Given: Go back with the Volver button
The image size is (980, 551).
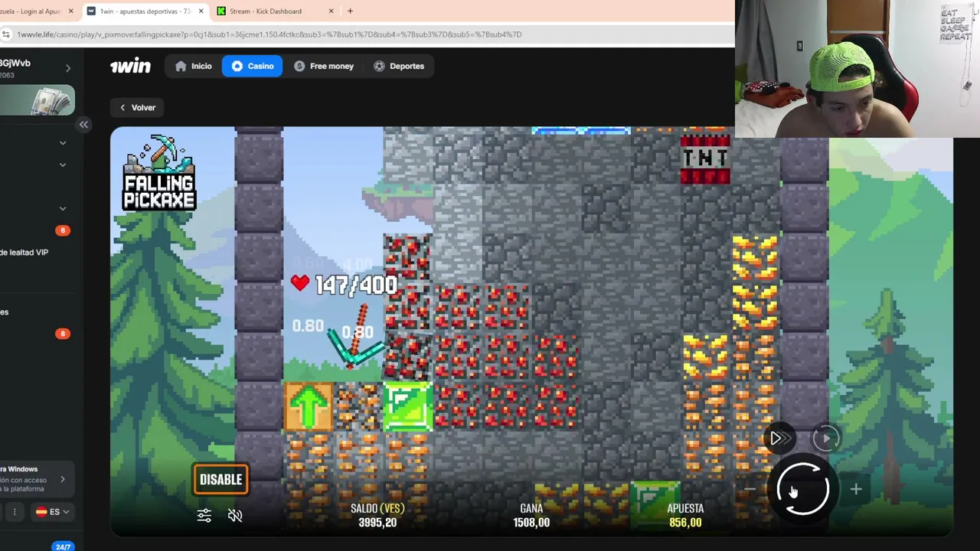Looking at the screenshot, I should click(138, 108).
